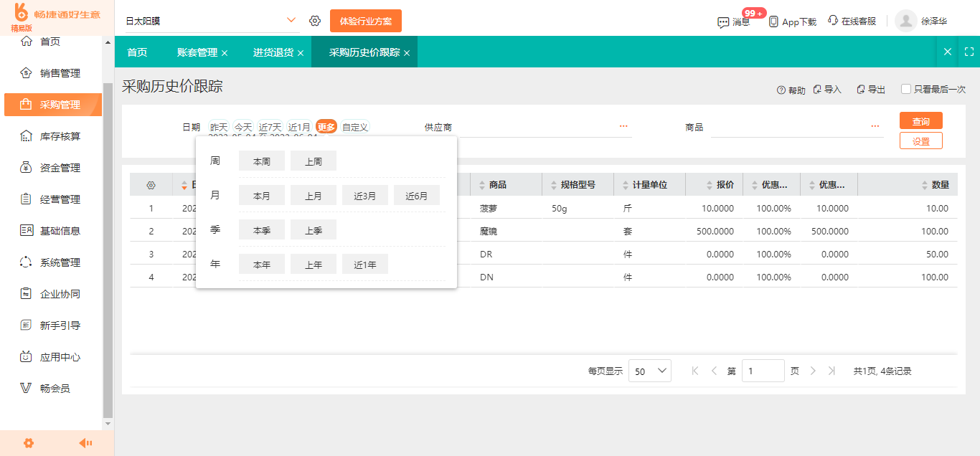Screen dimensions: 980x456
Task: Open the 每页显示 page size dropdown
Action: coord(649,371)
